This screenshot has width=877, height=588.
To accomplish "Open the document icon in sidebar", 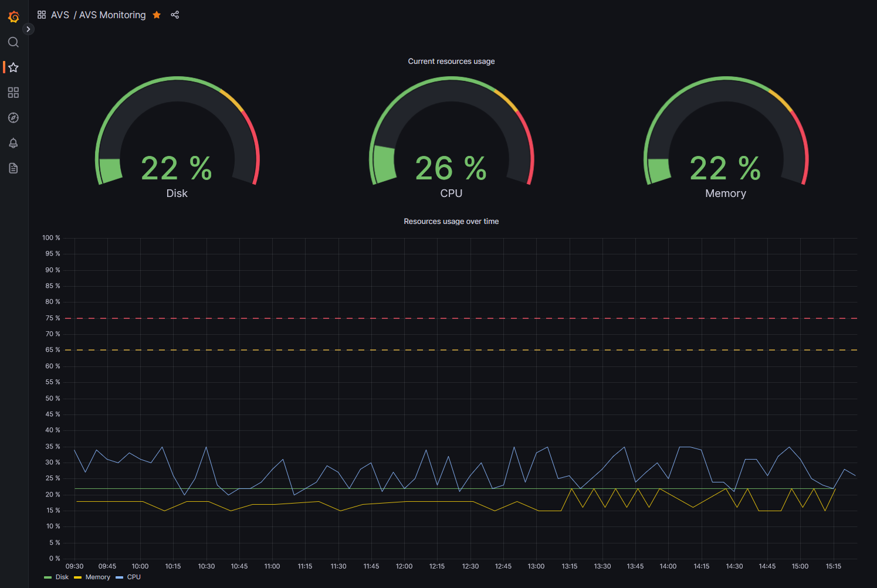I will tap(13, 168).
